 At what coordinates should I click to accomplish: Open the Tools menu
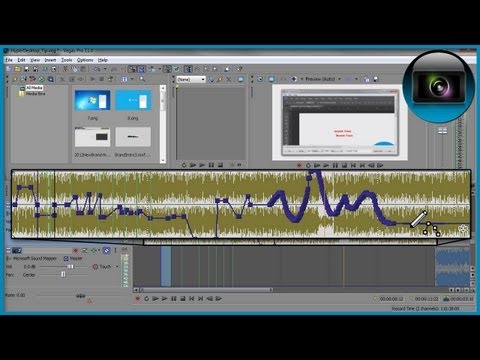point(67,60)
